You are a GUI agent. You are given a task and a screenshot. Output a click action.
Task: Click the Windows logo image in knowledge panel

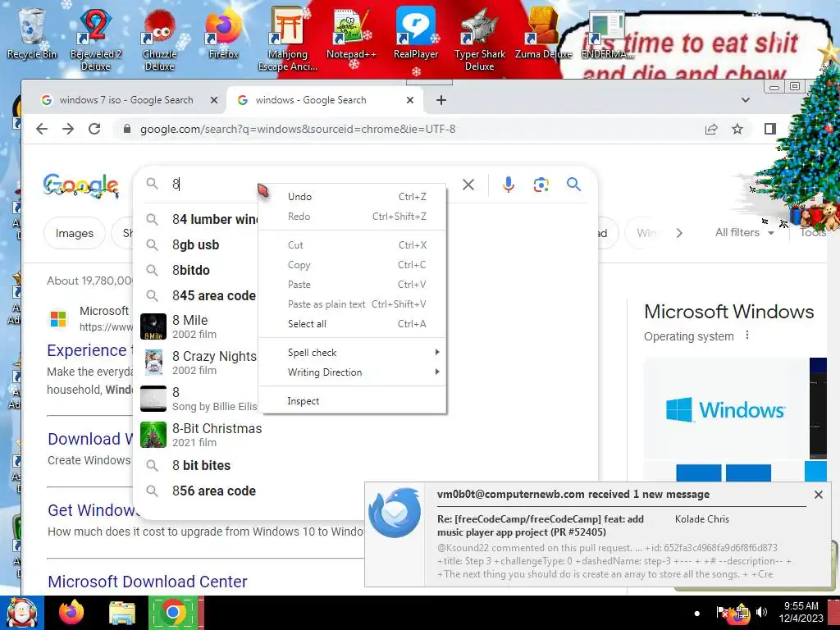(726, 410)
